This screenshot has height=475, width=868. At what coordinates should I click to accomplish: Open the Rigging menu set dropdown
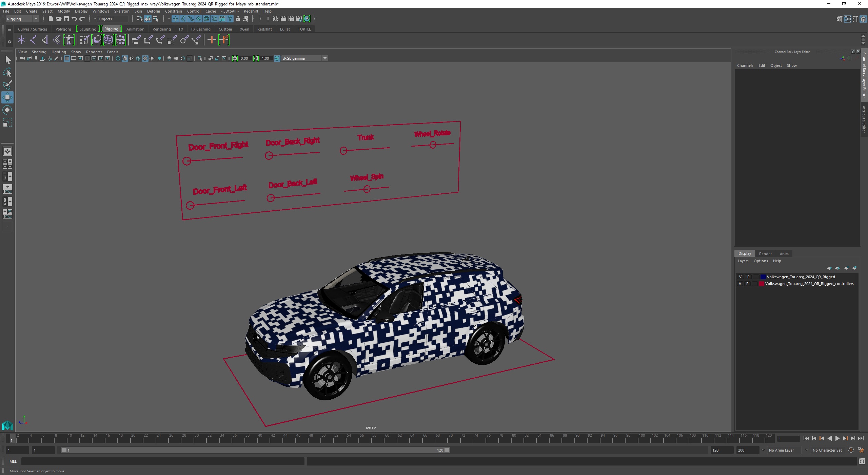click(x=22, y=19)
